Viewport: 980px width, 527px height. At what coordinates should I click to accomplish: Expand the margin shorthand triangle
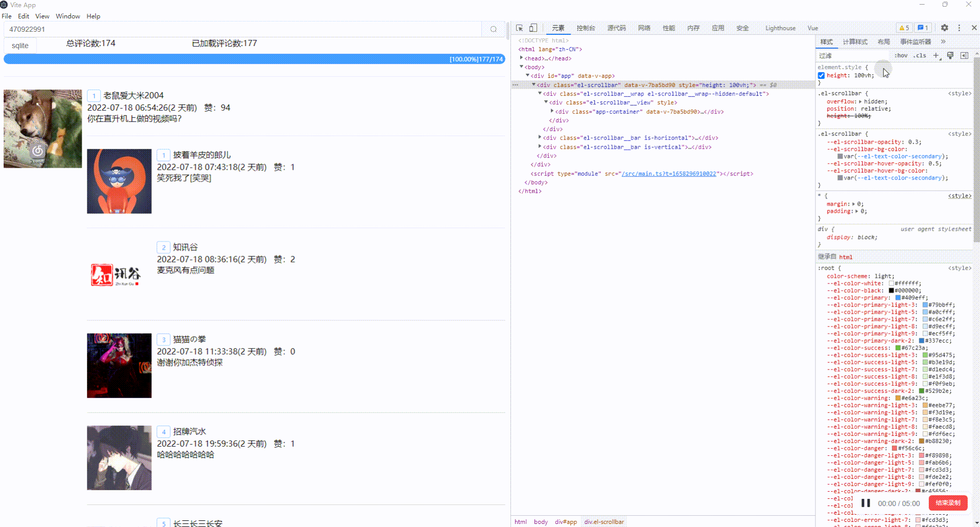pos(854,204)
